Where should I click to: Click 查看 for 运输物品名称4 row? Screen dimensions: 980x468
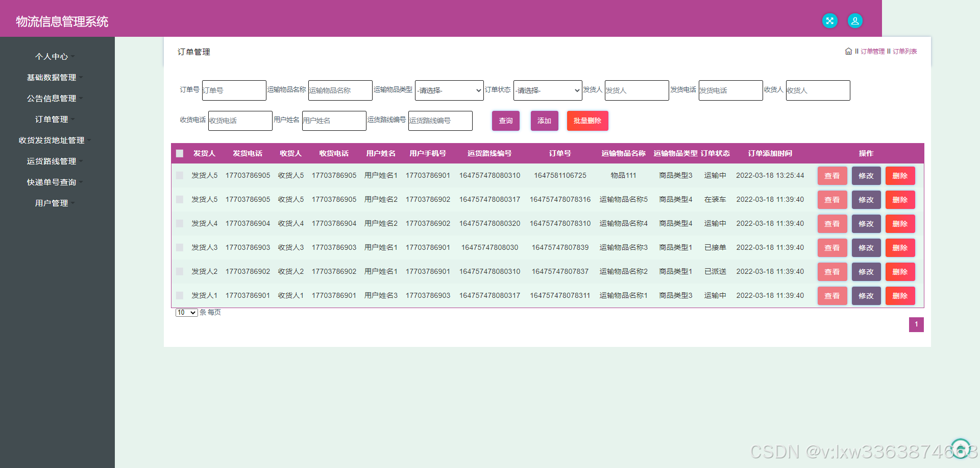(832, 224)
